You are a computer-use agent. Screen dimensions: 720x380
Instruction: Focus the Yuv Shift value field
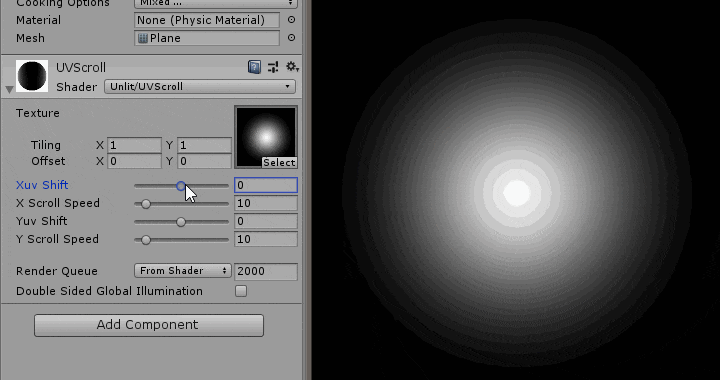(266, 221)
